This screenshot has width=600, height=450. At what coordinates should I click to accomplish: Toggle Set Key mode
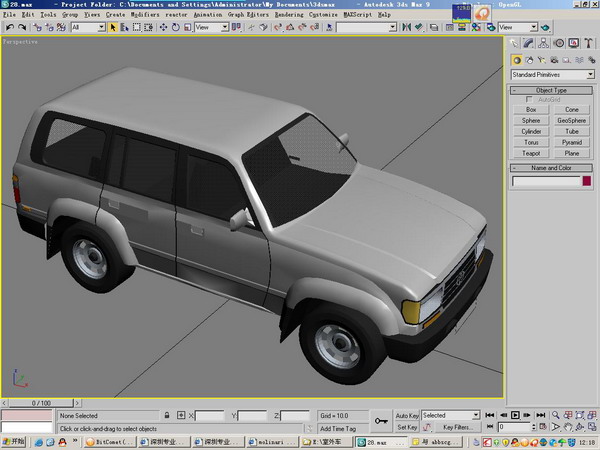407,427
